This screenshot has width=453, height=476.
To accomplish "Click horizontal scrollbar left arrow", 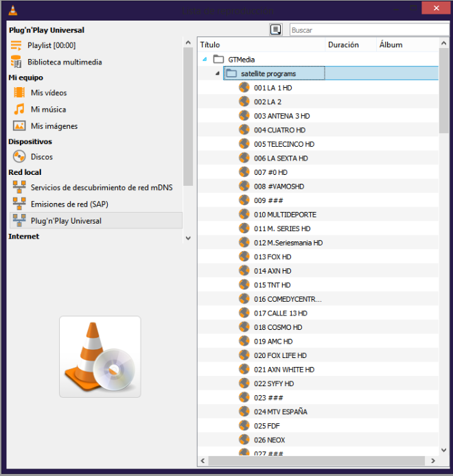I will 202,461.
